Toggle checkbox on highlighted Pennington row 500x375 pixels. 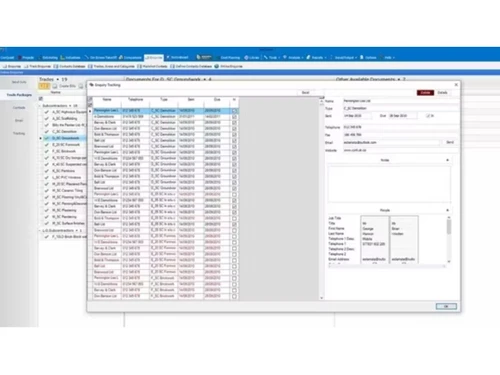point(234,111)
